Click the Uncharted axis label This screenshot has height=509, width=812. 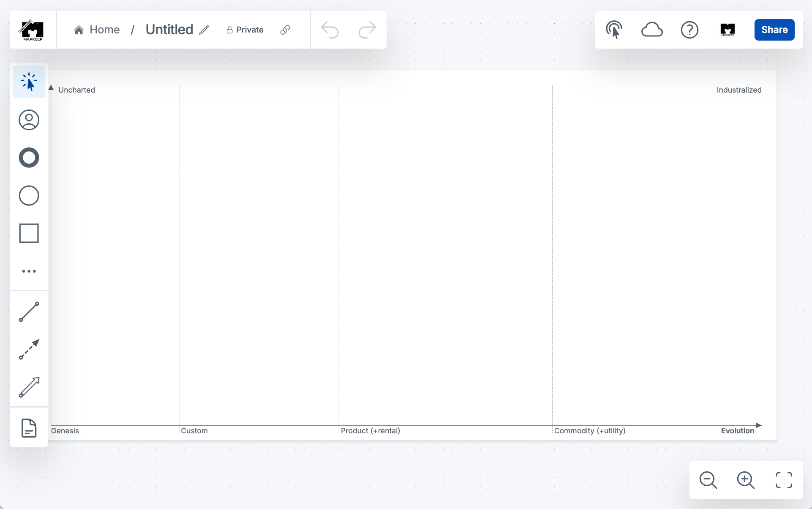[76, 90]
